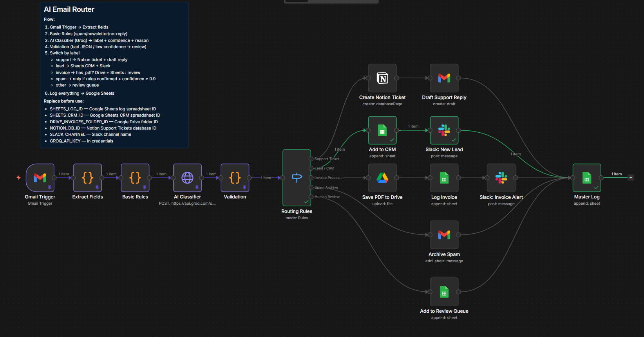Select the Create Notion Ticket node
Screen dimensions: 644x337
pyautogui.click(x=382, y=78)
